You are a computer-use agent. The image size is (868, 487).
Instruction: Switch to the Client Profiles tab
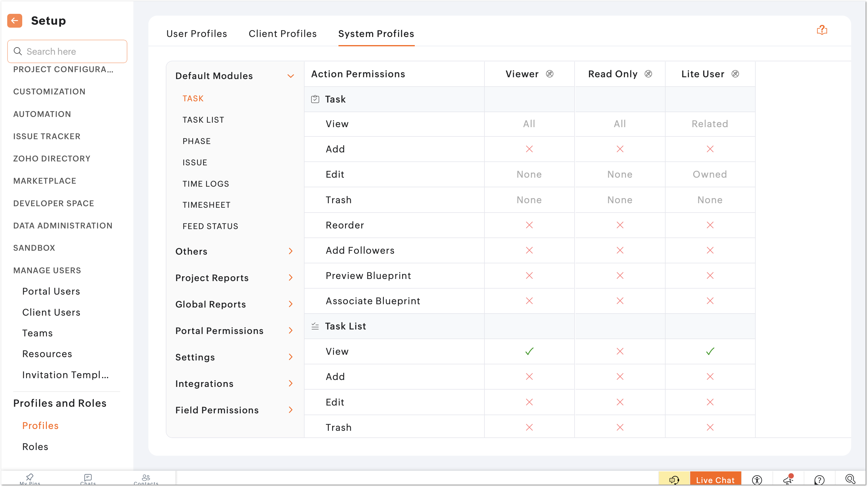point(282,34)
